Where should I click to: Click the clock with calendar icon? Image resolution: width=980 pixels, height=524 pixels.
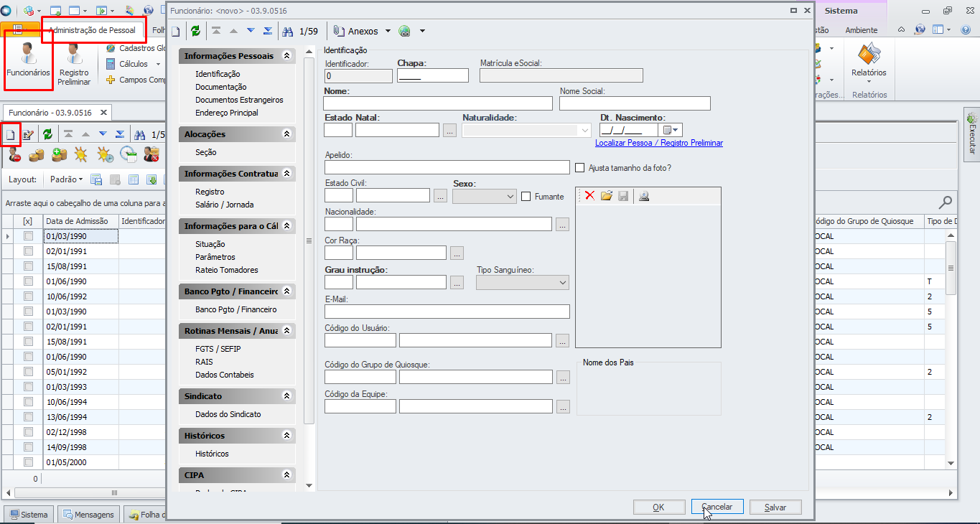129,154
